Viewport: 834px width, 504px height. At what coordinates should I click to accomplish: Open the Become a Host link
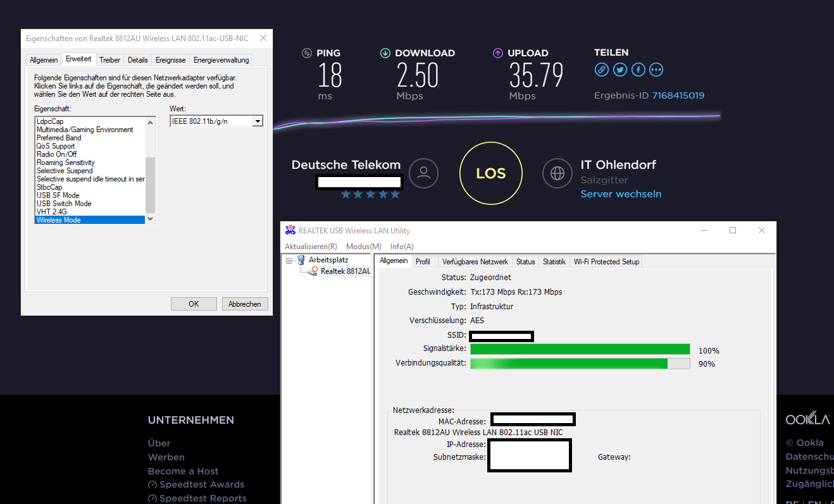[184, 471]
